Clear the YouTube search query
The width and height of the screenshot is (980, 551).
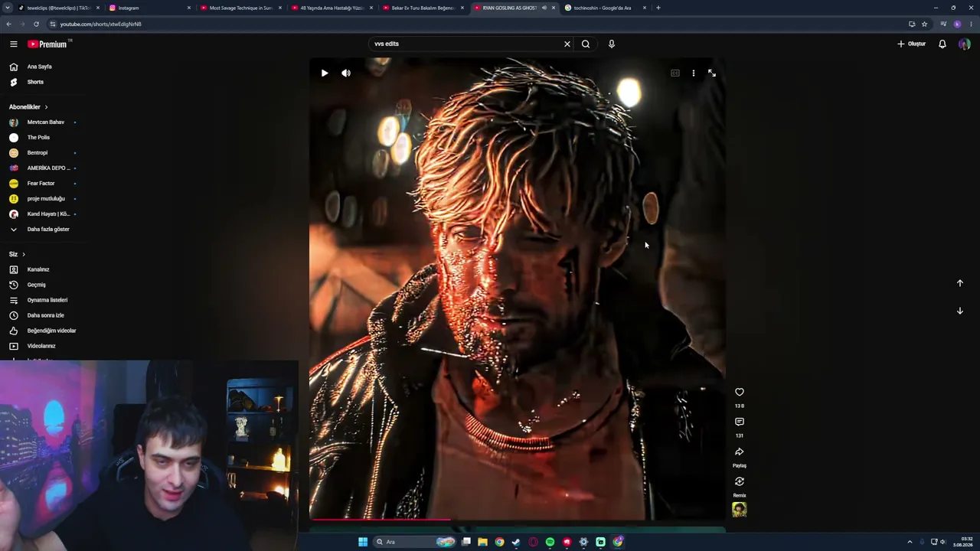point(567,44)
